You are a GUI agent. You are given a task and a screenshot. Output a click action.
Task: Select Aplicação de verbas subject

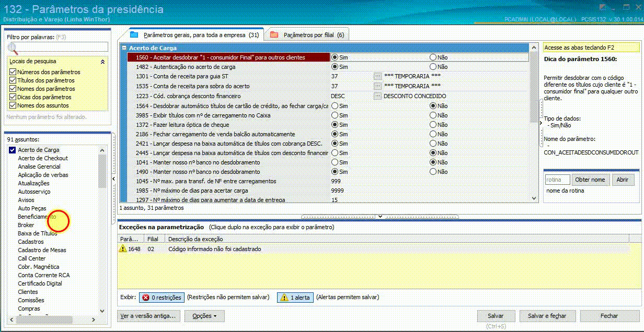click(43, 175)
